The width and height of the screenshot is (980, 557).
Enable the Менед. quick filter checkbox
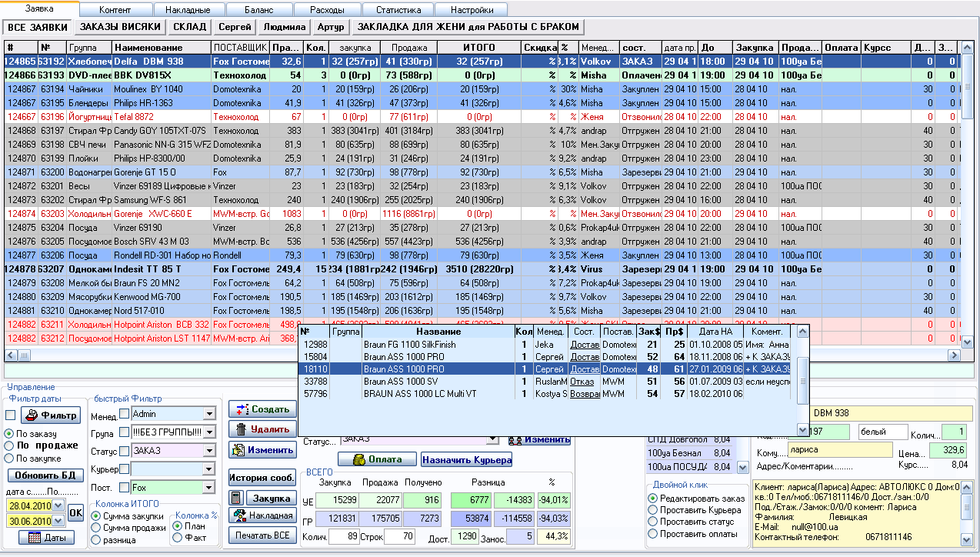124,414
